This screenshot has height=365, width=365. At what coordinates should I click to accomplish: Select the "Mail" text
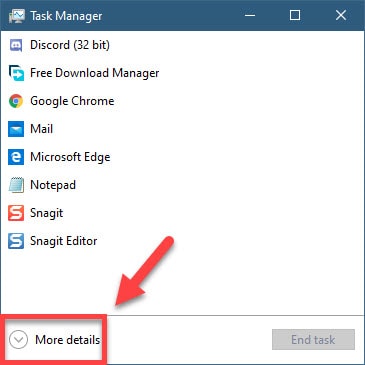point(42,129)
